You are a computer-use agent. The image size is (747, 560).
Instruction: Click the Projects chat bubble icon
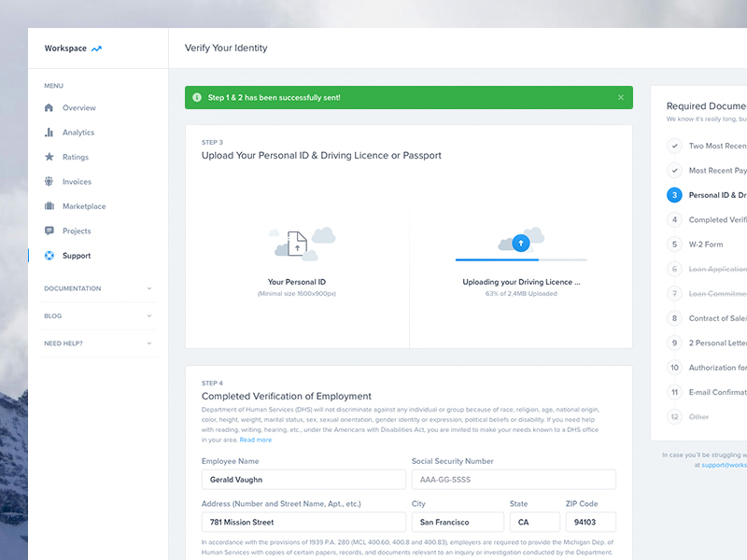click(49, 231)
